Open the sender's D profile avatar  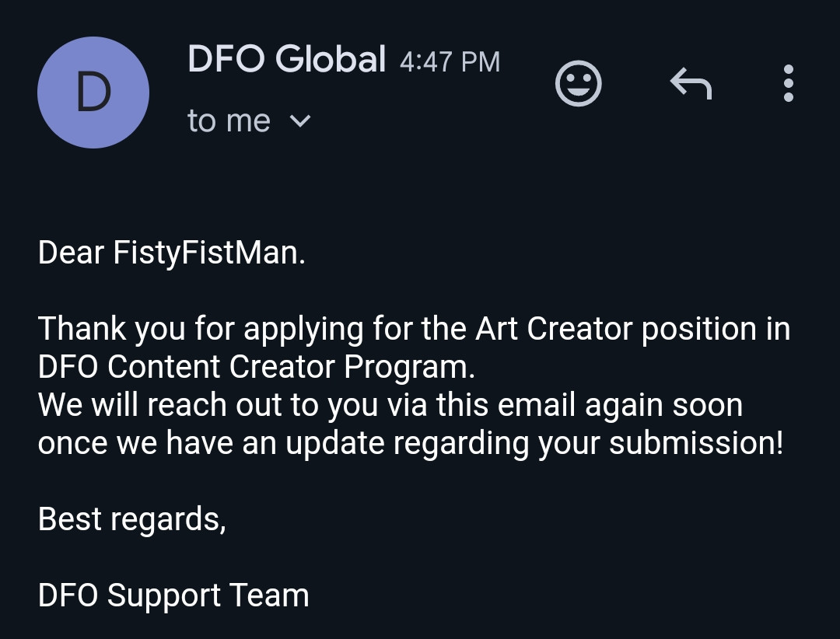click(x=93, y=93)
